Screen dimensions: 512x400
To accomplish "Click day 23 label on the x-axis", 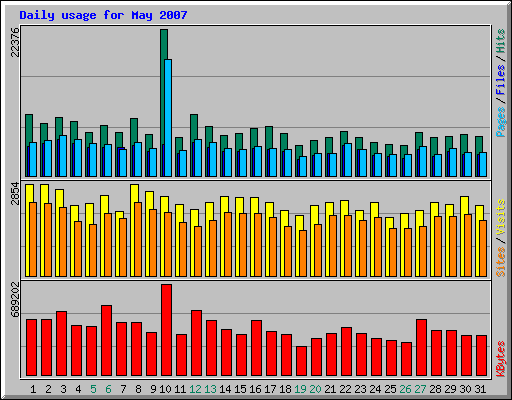I will click(360, 389).
